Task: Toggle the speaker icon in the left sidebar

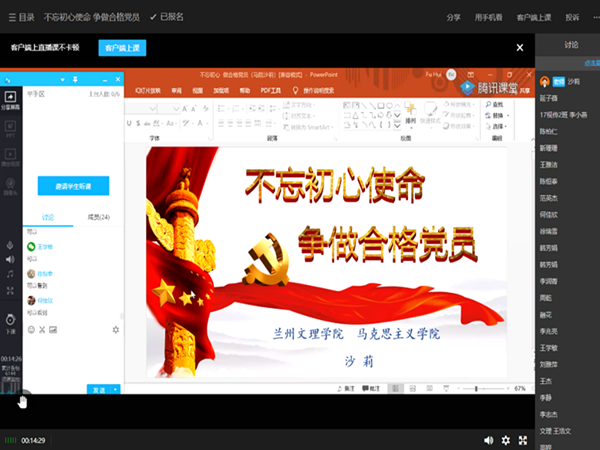Action: click(10, 259)
